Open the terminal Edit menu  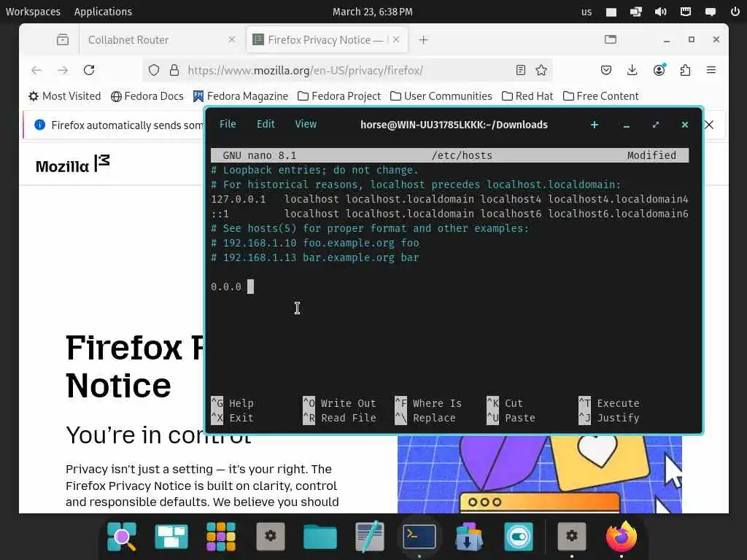(266, 124)
